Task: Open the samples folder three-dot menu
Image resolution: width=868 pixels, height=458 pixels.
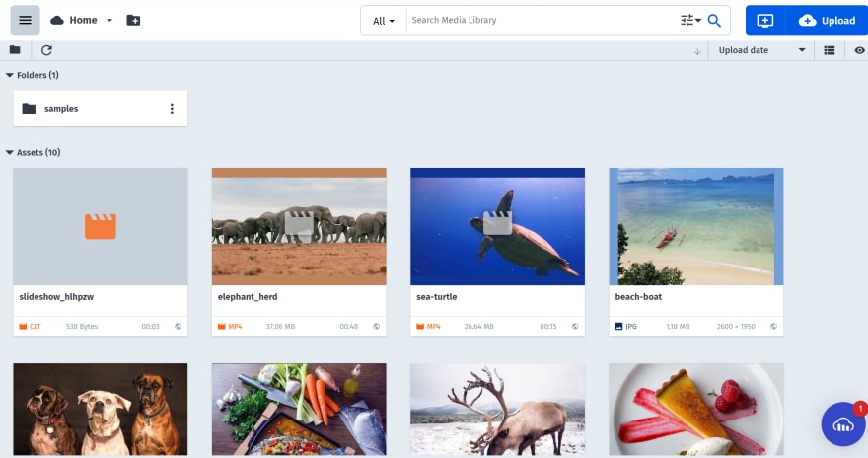Action: pyautogui.click(x=172, y=109)
